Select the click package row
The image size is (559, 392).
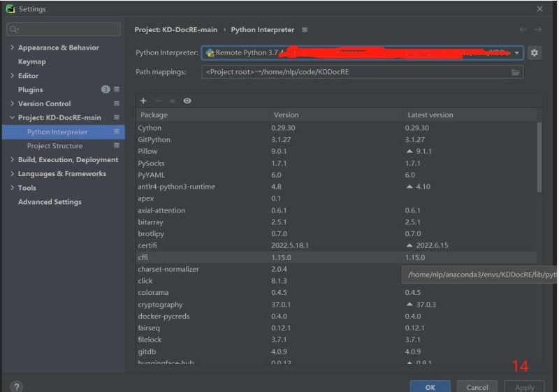[x=337, y=281]
